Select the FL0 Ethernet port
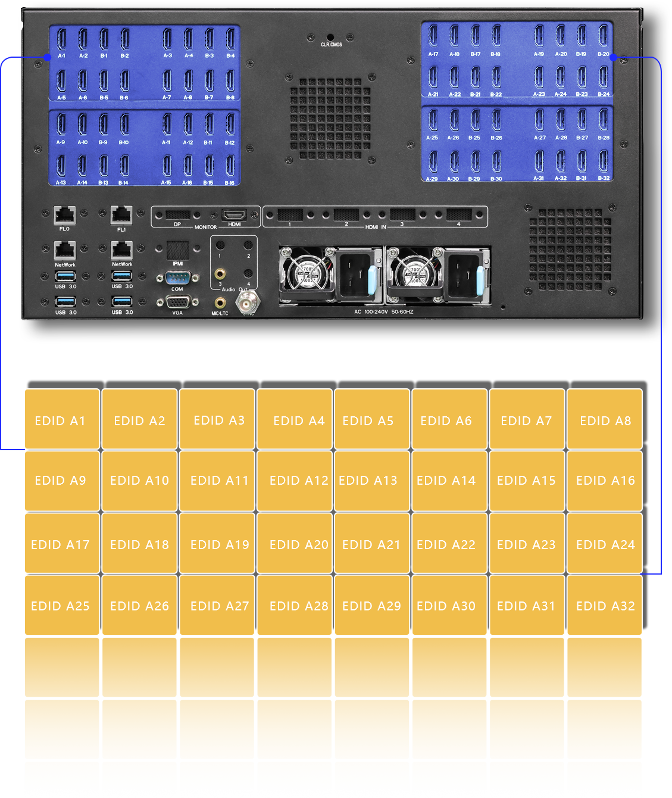 64,215
